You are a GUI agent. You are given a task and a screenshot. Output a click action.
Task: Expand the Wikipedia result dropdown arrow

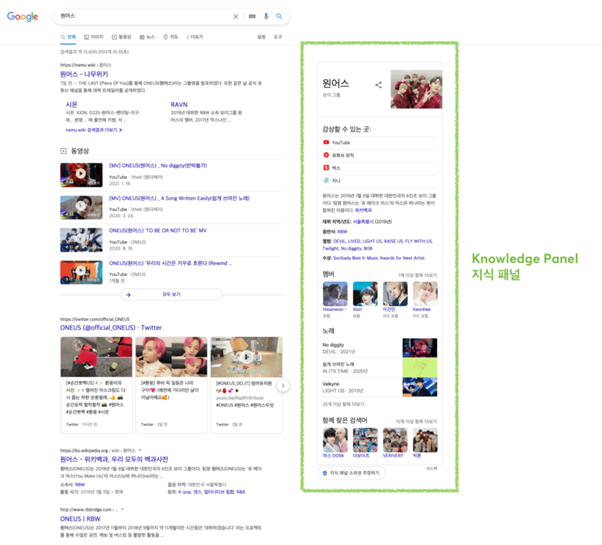tap(140, 450)
